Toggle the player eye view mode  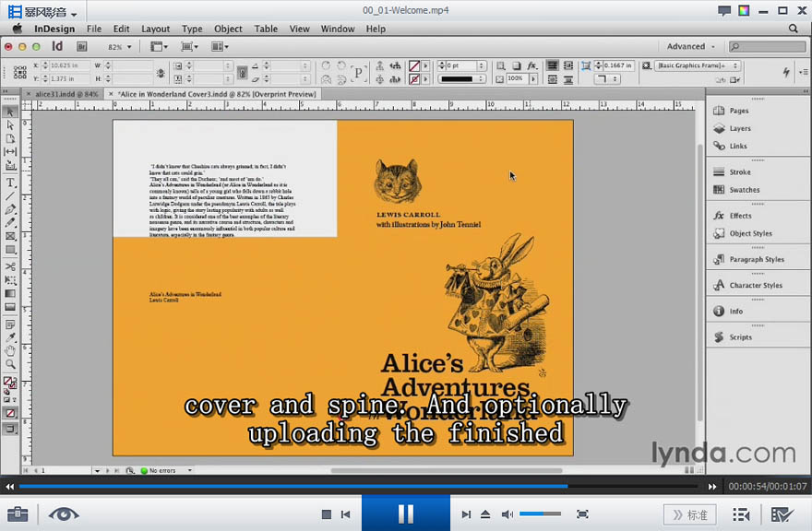[x=64, y=514]
